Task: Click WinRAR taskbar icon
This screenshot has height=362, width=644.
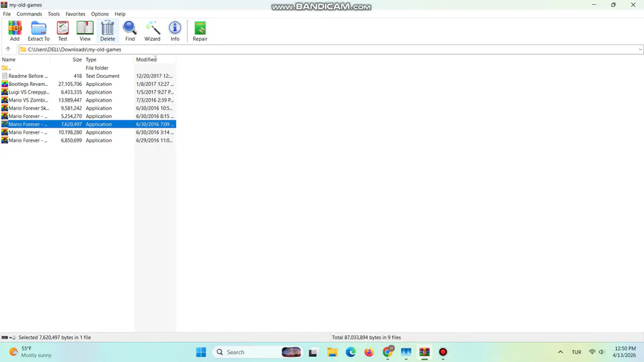Action: [x=424, y=352]
